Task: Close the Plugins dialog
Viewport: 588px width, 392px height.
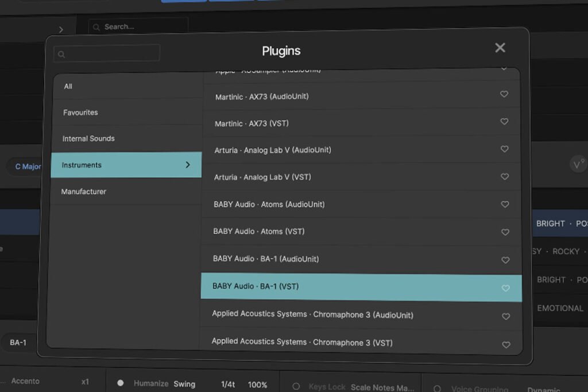Action: point(500,48)
